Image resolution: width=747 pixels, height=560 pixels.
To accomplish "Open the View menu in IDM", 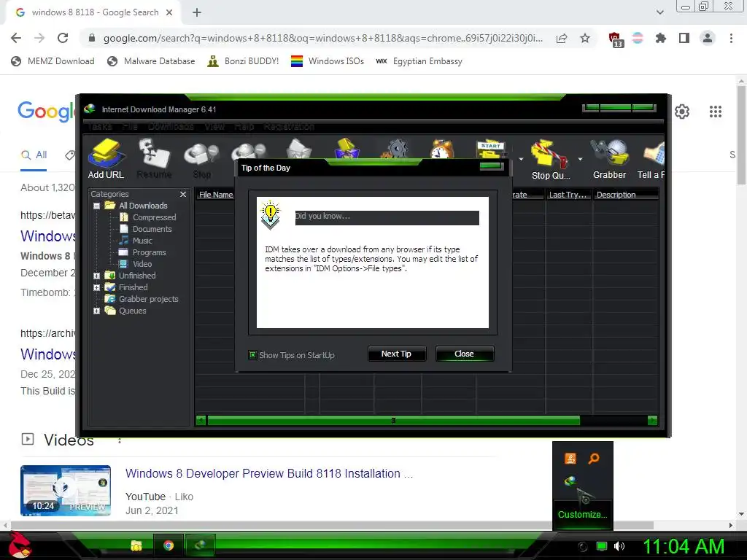I will coord(214,126).
